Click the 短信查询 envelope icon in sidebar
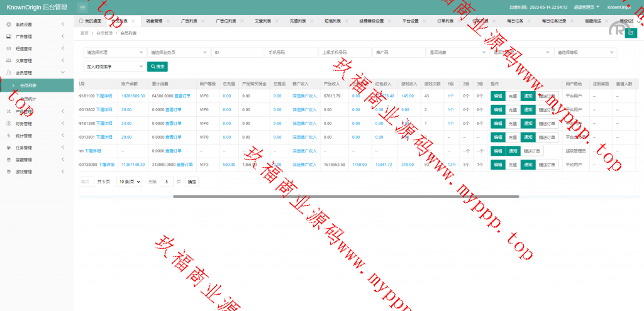Viewport: 644px width, 311px height. 8,48
